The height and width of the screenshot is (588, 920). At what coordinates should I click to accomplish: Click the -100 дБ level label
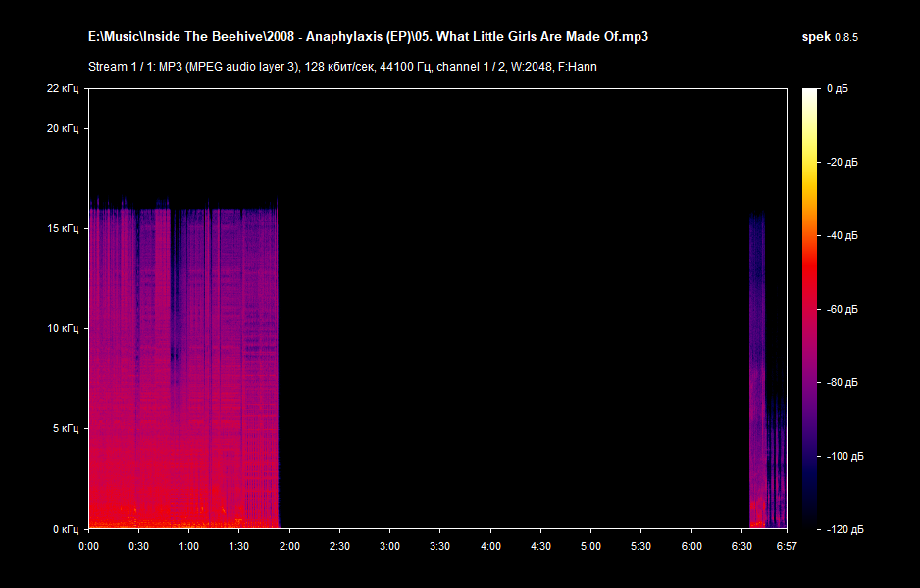pos(844,456)
